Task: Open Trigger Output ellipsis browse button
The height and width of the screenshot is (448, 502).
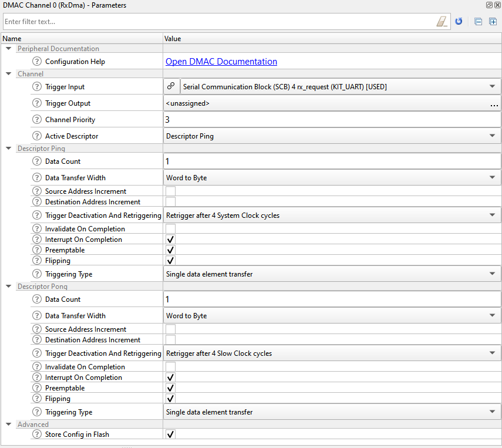Action: pyautogui.click(x=494, y=104)
